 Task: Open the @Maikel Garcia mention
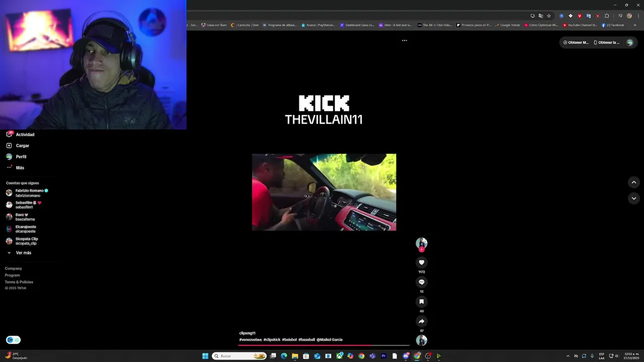click(330, 340)
